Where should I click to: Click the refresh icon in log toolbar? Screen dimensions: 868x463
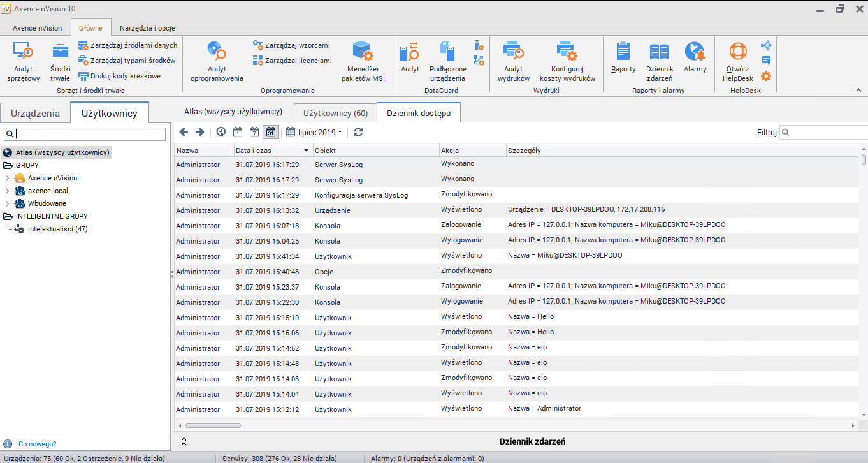pos(358,132)
